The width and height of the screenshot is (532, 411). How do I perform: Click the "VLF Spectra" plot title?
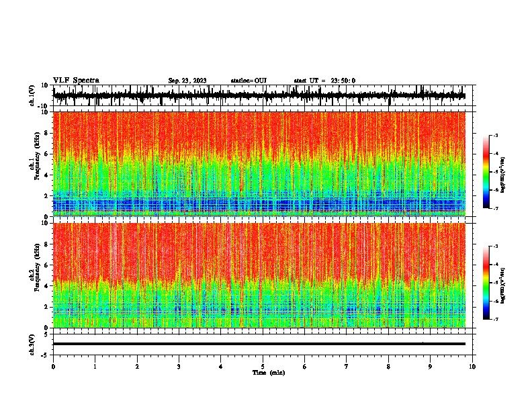pos(76,81)
